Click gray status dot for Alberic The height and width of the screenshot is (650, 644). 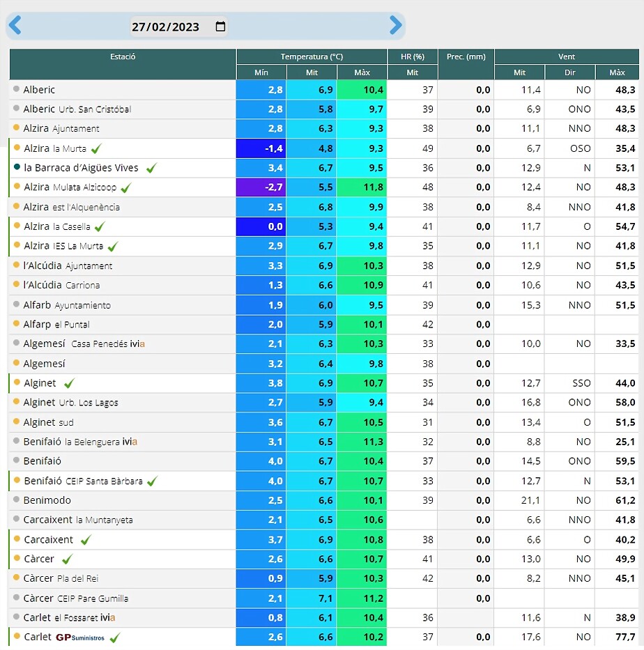16,88
